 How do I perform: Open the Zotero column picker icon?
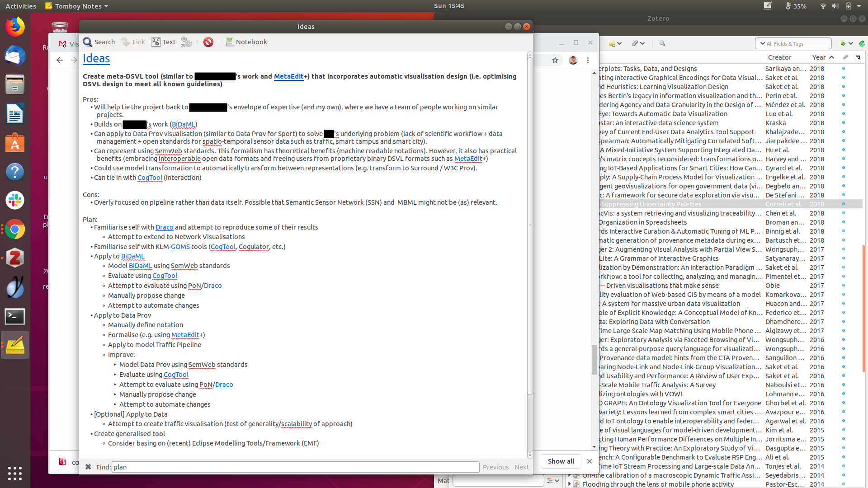click(x=858, y=57)
